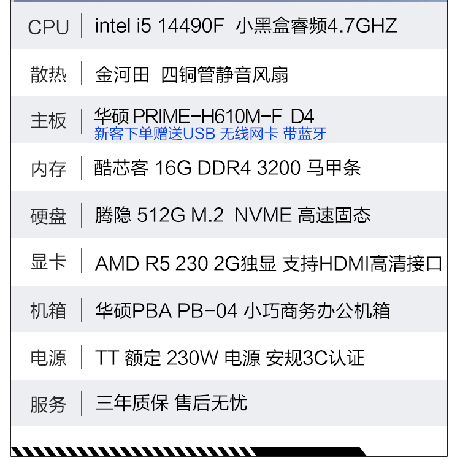Click the 硬盘 storage label
The height and width of the screenshot is (476, 460).
coord(48,216)
